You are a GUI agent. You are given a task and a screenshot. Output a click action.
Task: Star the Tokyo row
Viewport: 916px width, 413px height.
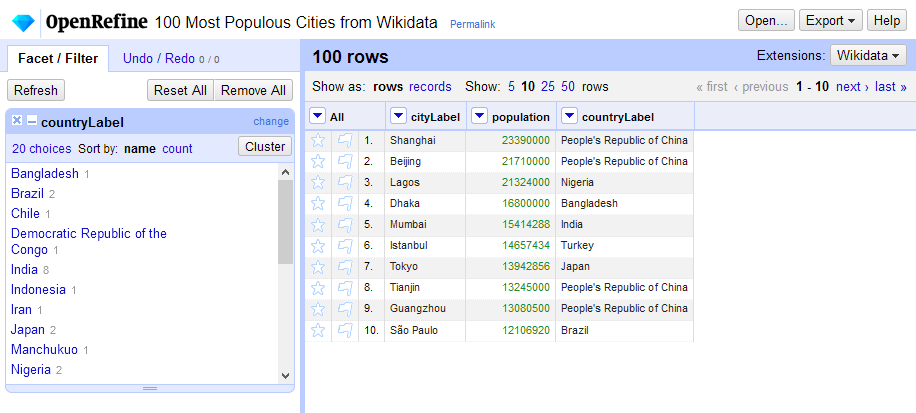tap(318, 267)
